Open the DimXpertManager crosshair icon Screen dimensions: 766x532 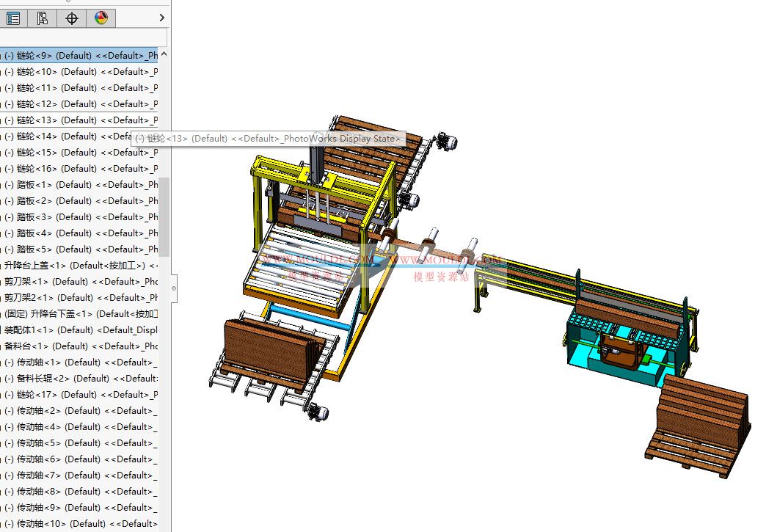coord(71,18)
